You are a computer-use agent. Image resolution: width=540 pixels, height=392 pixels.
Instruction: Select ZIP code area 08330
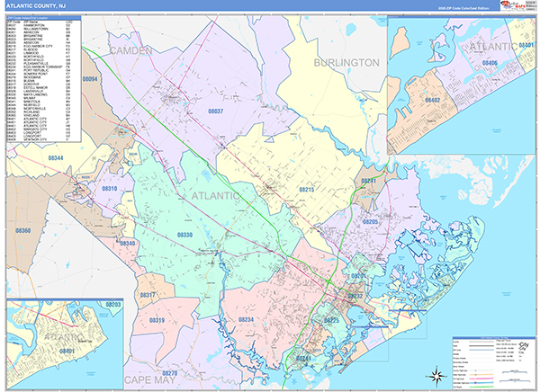(185, 235)
